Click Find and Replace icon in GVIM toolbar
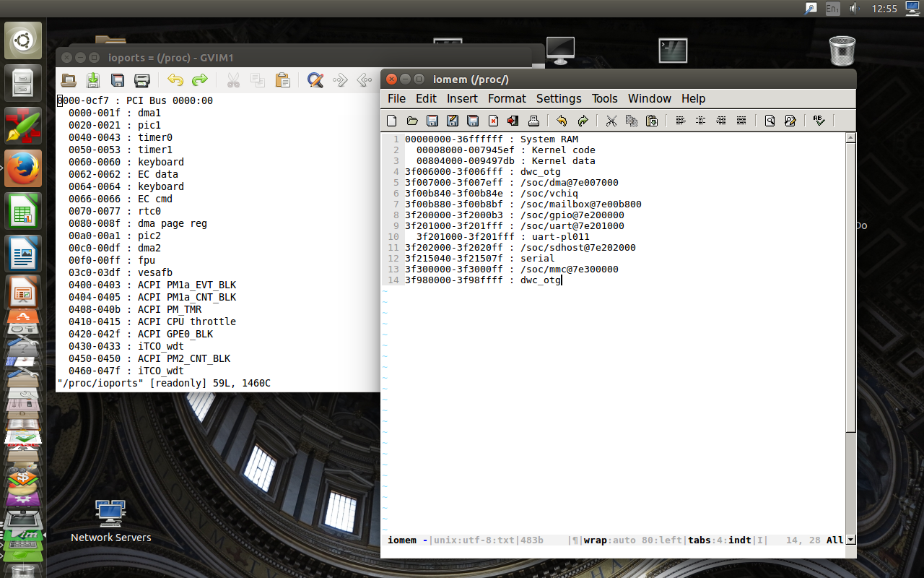The image size is (924, 578). [315, 80]
